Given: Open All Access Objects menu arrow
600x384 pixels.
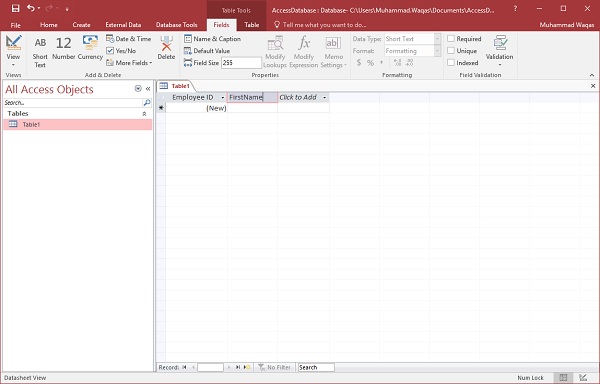Looking at the screenshot, I should point(138,89).
